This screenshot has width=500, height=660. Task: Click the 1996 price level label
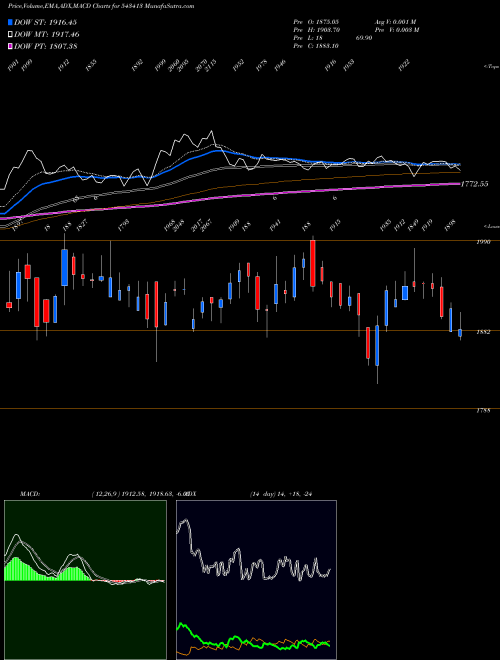click(483, 242)
